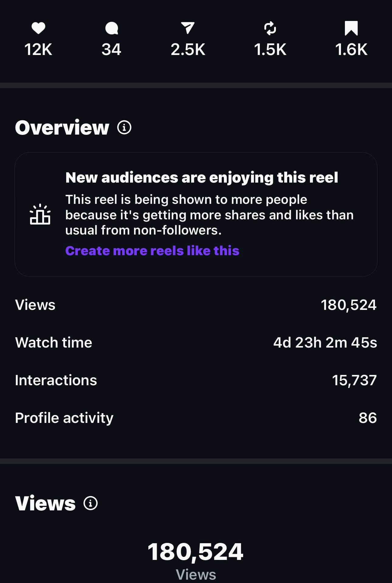Open the info icon beside Views heading

91,503
